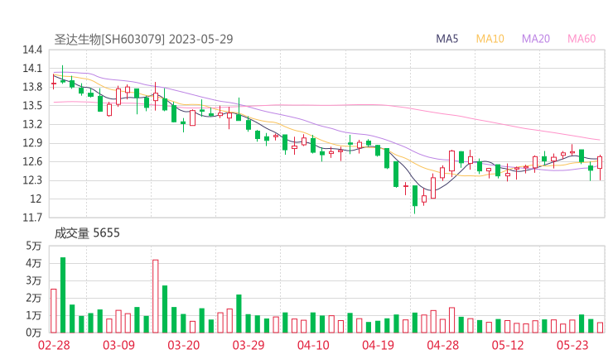Click the 12.3 price axis label
The image size is (613, 364).
tap(32, 180)
